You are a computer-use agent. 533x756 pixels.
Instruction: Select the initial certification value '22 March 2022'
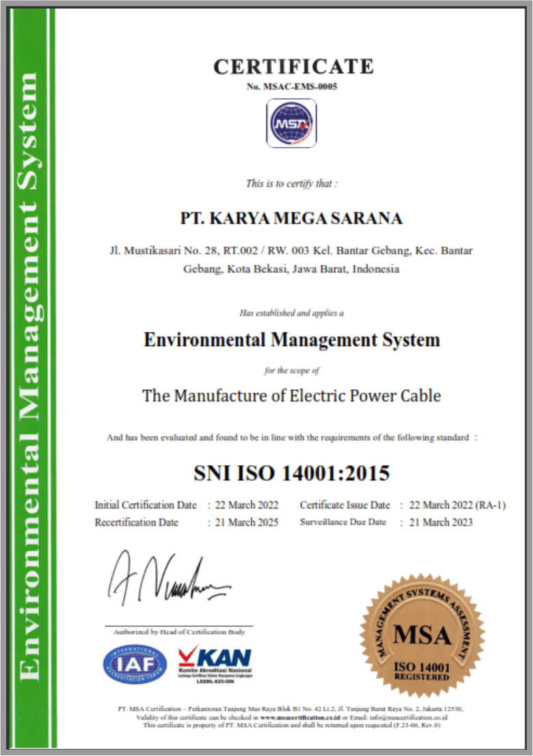click(246, 505)
